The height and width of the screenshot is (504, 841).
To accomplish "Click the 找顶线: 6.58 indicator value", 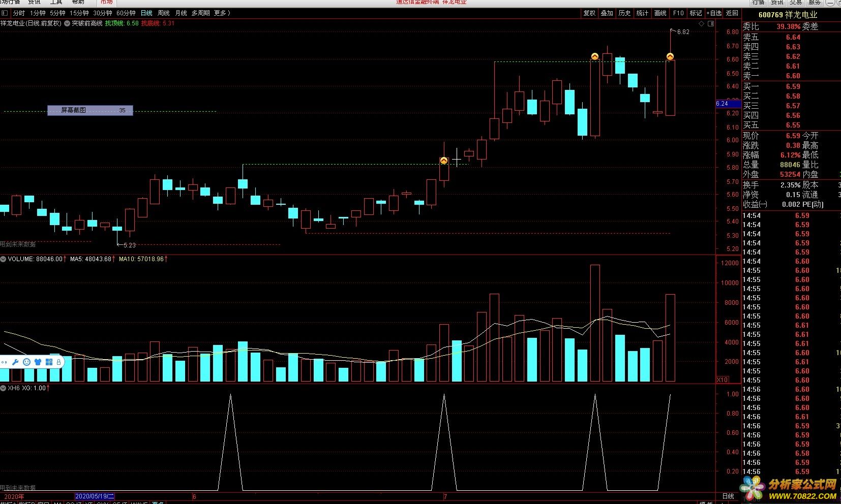I will (122, 23).
